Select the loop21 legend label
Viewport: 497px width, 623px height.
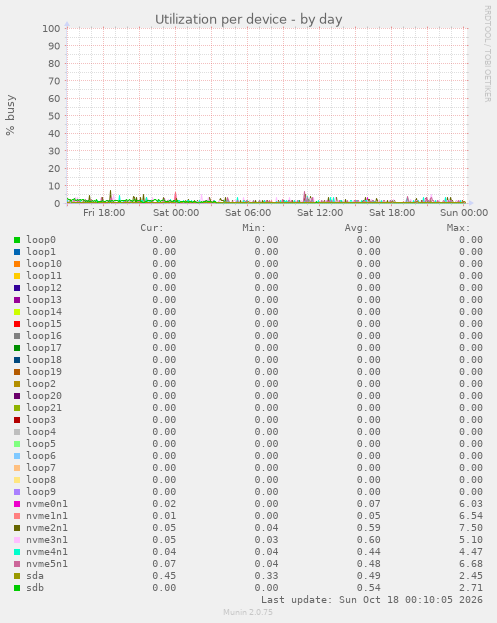tap(44, 408)
